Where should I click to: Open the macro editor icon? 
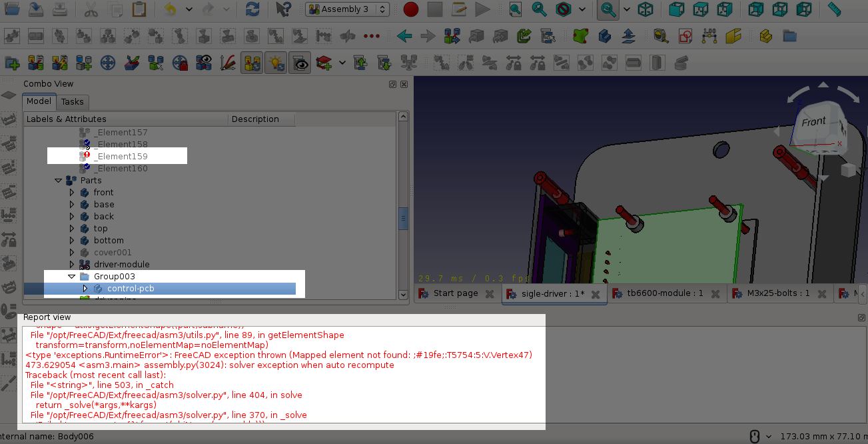pyautogui.click(x=458, y=9)
